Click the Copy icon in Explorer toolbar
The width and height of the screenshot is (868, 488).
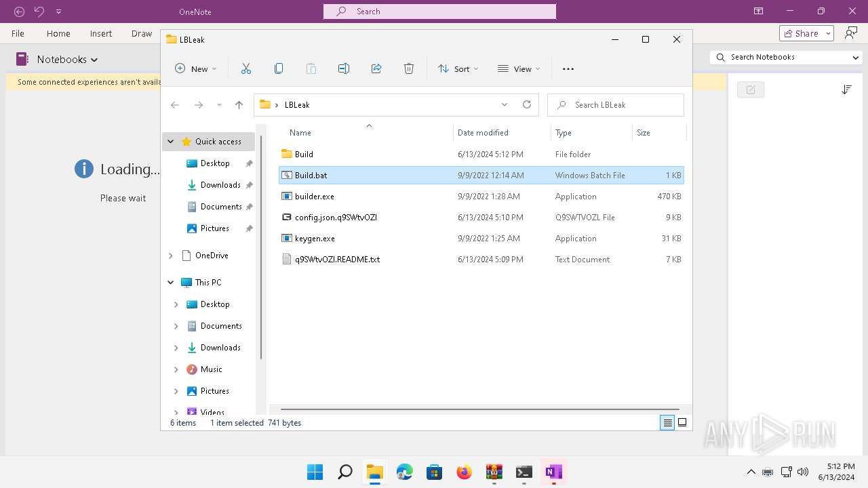279,68
